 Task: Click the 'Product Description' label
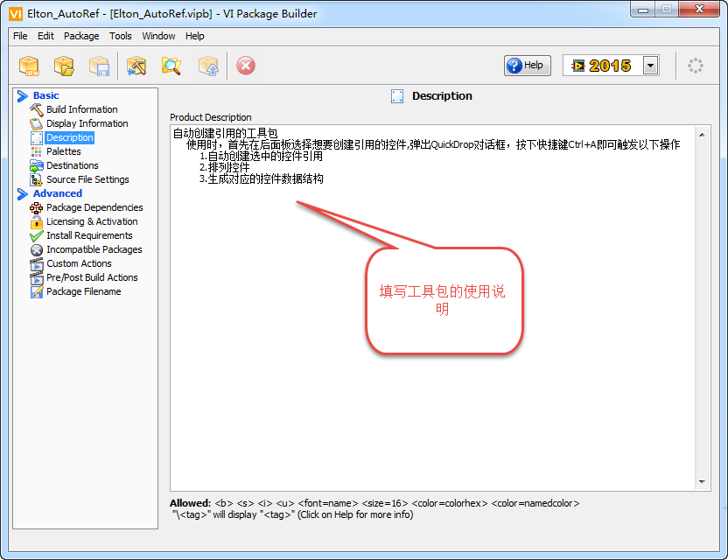pos(211,117)
